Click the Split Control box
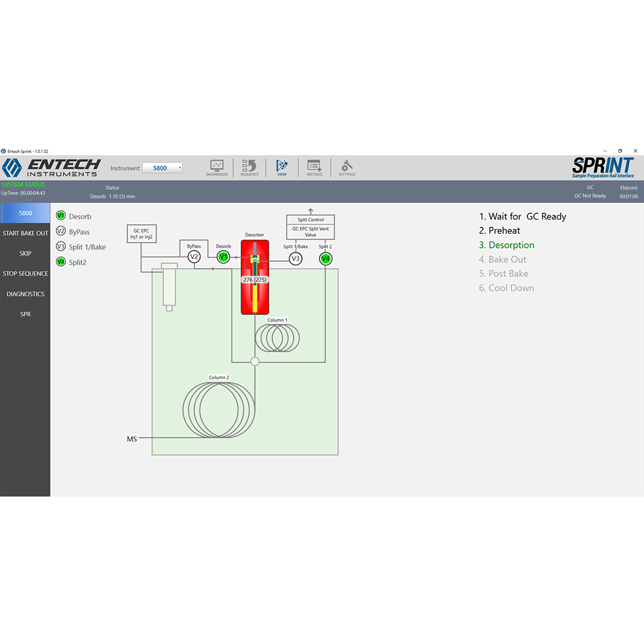This screenshot has width=644, height=644. (x=310, y=220)
